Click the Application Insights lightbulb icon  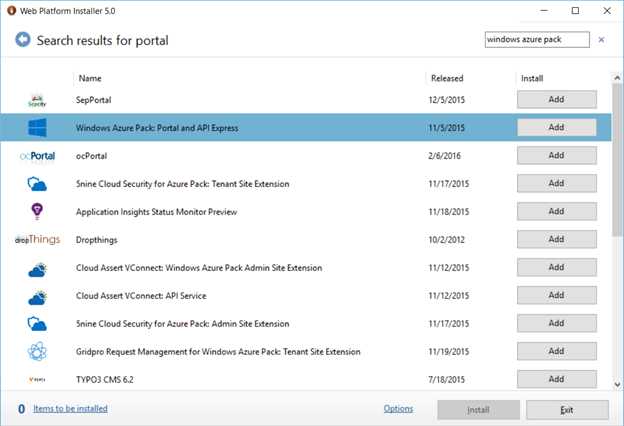pyautogui.click(x=37, y=211)
